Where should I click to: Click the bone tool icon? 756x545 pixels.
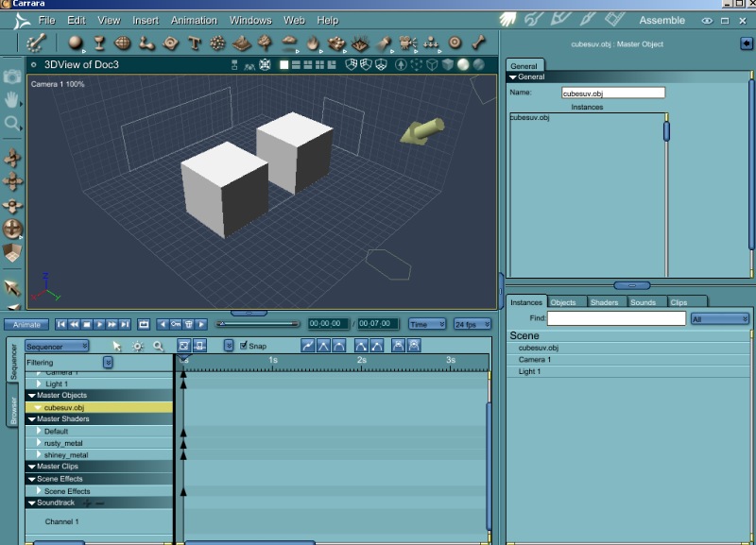click(x=478, y=43)
